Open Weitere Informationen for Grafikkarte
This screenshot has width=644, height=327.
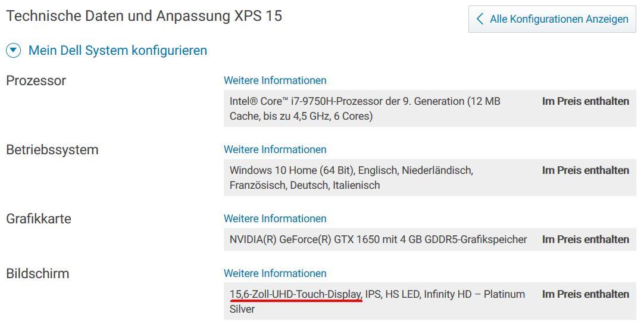275,219
